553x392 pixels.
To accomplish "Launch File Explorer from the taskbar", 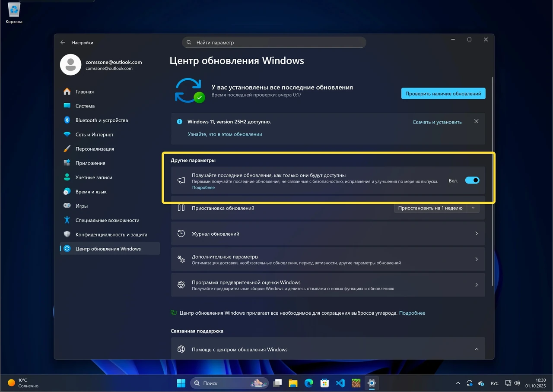I will [293, 383].
